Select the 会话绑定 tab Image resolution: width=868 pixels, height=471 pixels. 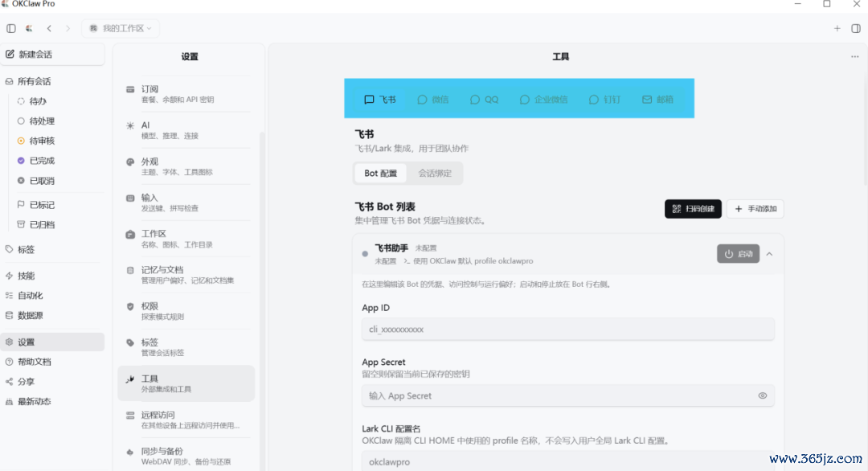[x=435, y=174]
